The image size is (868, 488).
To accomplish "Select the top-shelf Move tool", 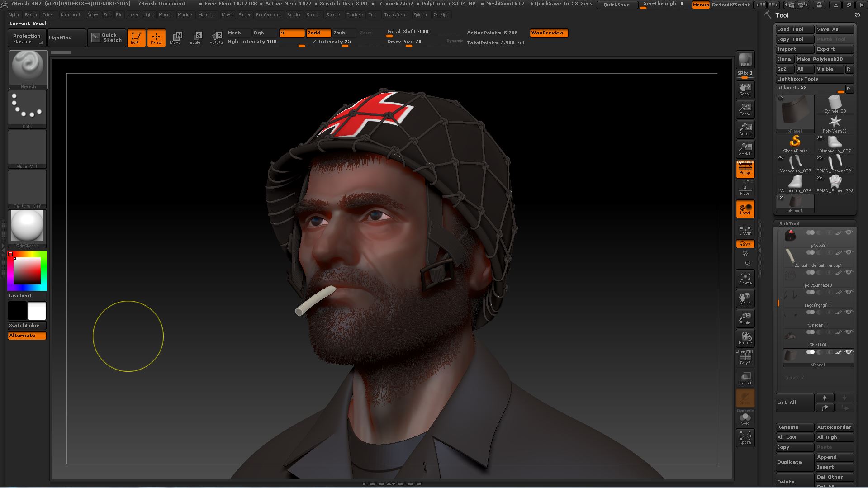I will tap(175, 38).
